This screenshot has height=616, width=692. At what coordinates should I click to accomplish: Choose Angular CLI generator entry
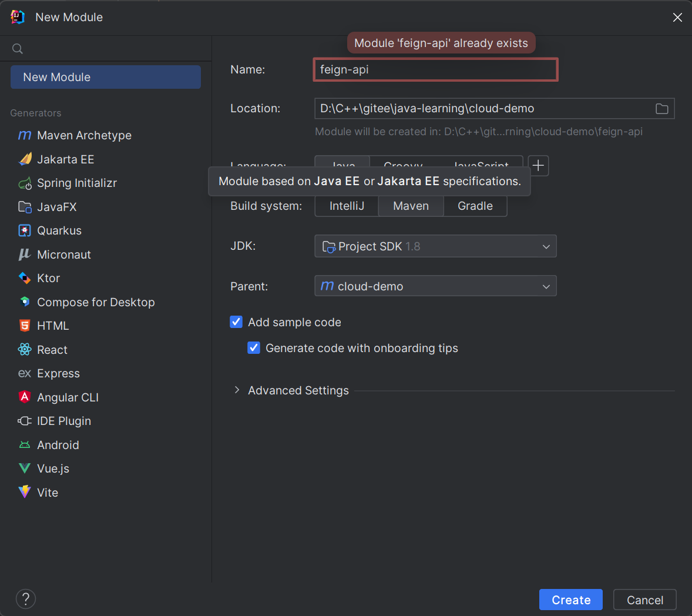(x=106, y=397)
